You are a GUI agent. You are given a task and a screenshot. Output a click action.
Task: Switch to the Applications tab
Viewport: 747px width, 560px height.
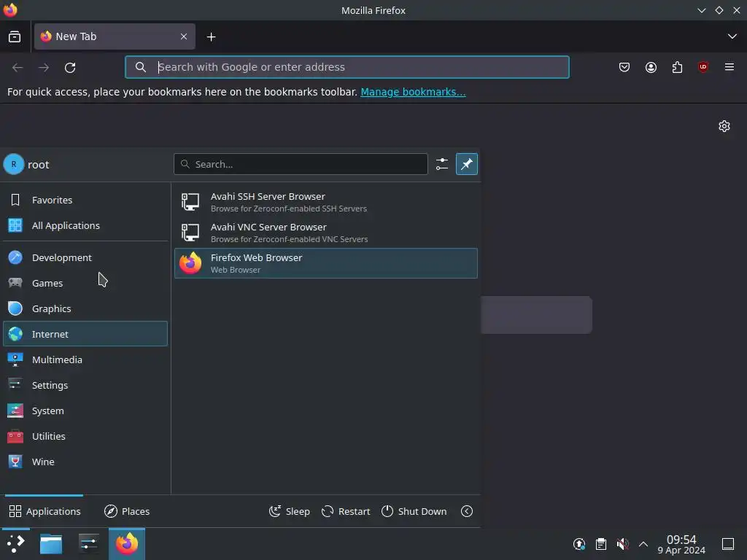tap(44, 511)
